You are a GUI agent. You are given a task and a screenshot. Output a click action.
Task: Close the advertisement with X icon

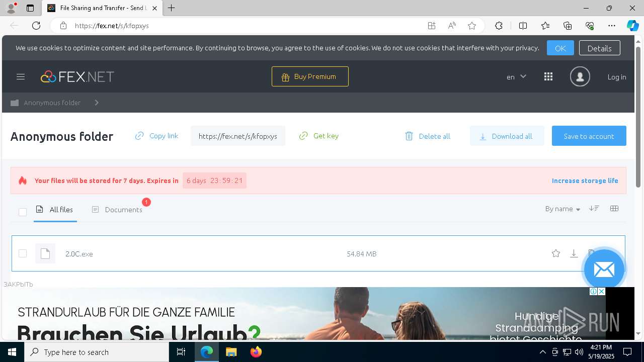601,292
